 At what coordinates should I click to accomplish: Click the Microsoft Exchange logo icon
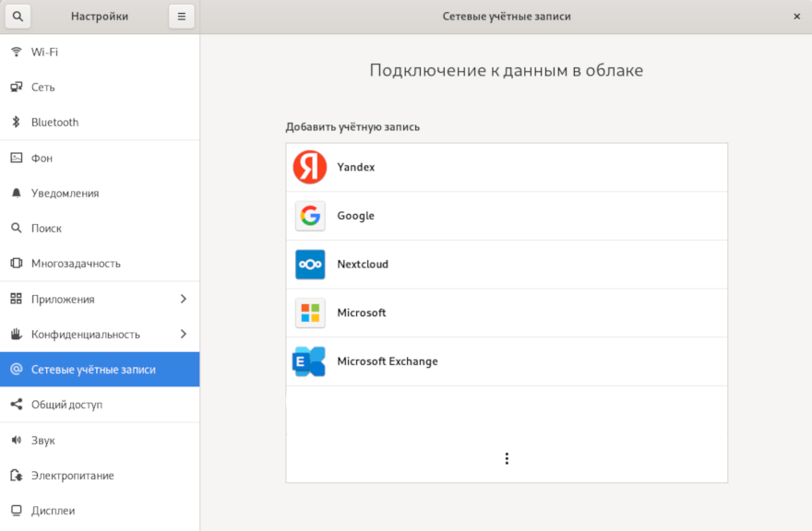point(310,361)
